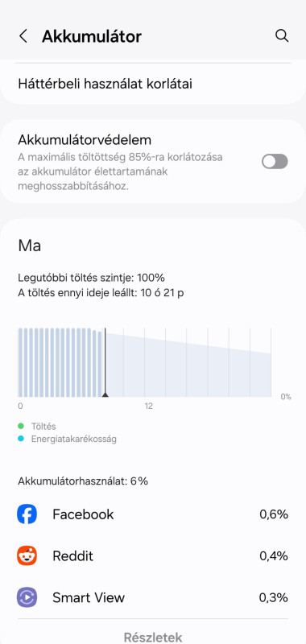This screenshot has height=644, width=306.
Task: Tap the green Töltés legend dot
Action: (22, 427)
